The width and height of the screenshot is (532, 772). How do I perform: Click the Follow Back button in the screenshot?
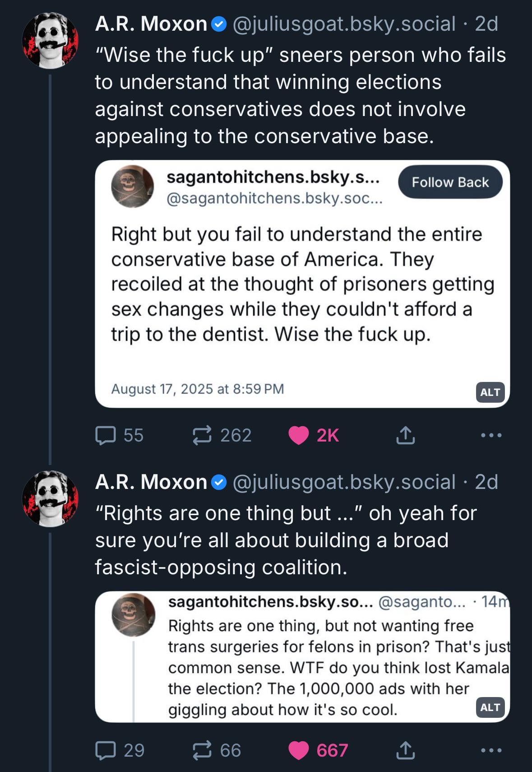[450, 182]
